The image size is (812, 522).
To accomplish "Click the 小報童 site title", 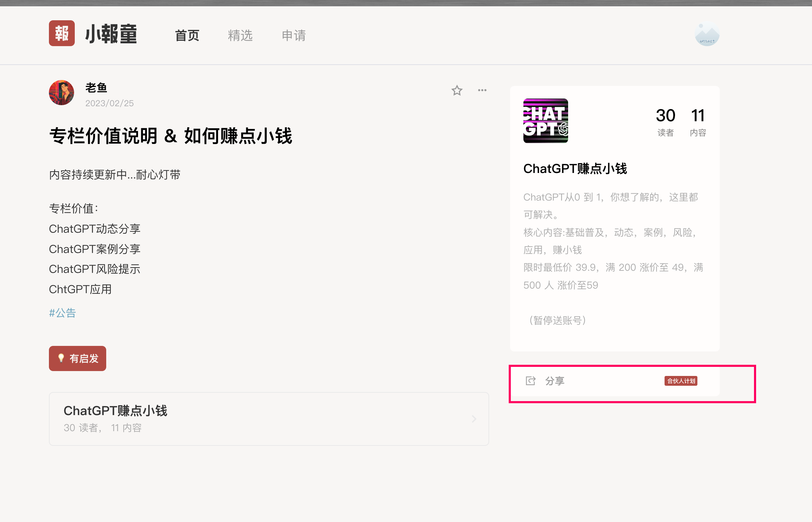I will coord(111,35).
